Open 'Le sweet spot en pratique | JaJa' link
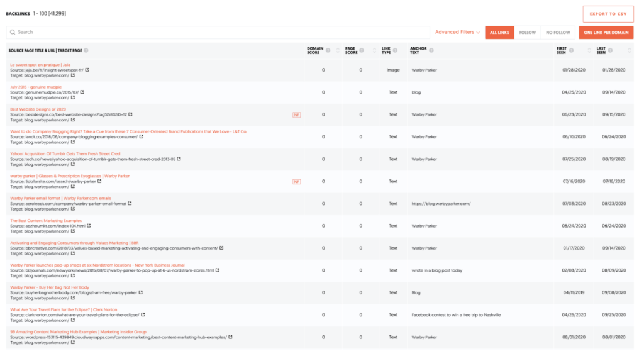Image resolution: width=644 pixels, height=356 pixels. [40, 64]
